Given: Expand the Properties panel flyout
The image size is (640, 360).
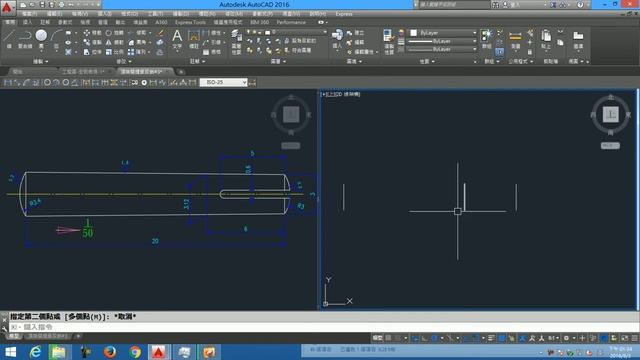Looking at the screenshot, I should pos(427,62).
